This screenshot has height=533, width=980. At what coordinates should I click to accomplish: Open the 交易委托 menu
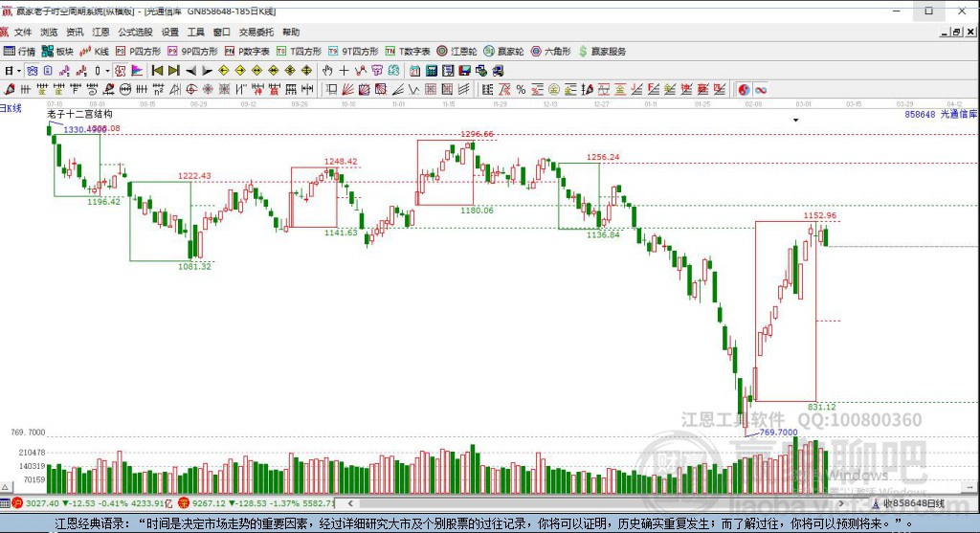pos(256,32)
